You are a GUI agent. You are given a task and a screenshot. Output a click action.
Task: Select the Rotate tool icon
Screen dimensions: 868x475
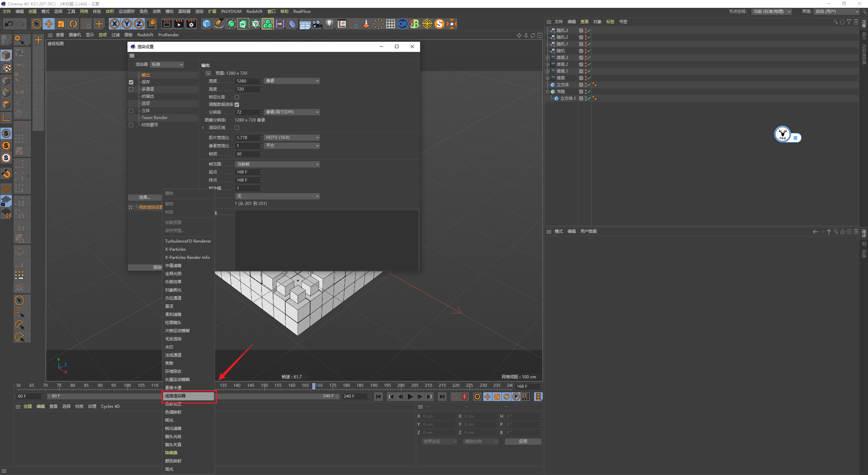73,24
